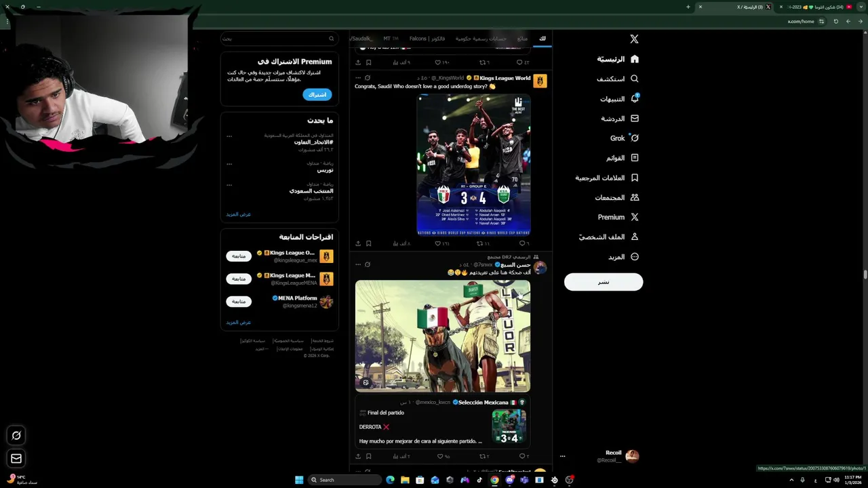The image size is (868, 488).
Task: Click the blue اشتراك subscribe button
Action: (317, 94)
